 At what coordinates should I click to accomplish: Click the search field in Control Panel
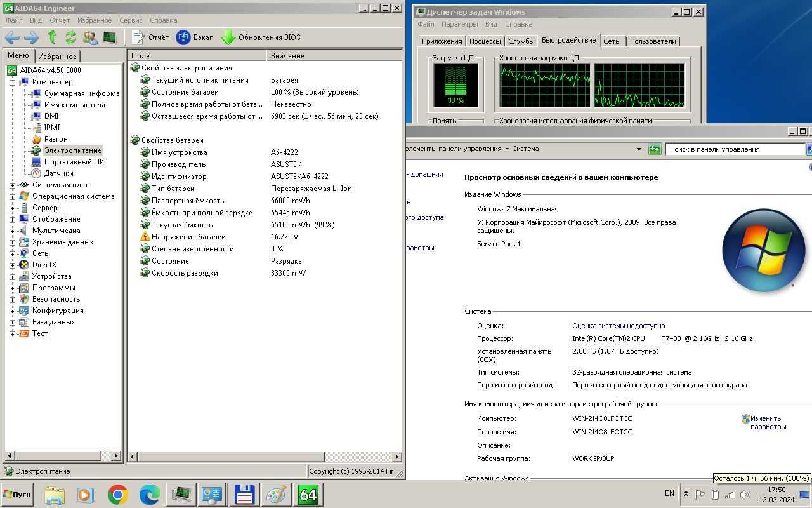point(736,149)
